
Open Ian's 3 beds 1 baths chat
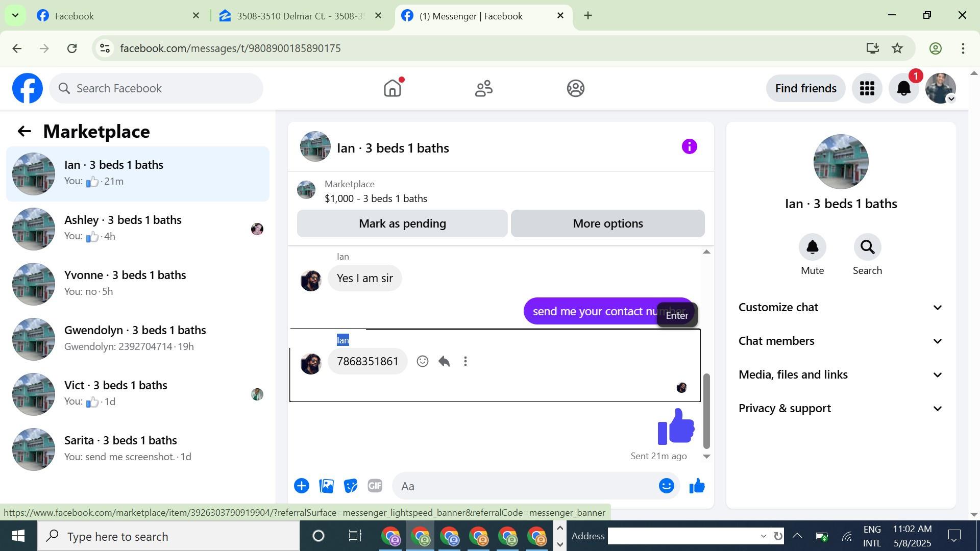click(138, 173)
